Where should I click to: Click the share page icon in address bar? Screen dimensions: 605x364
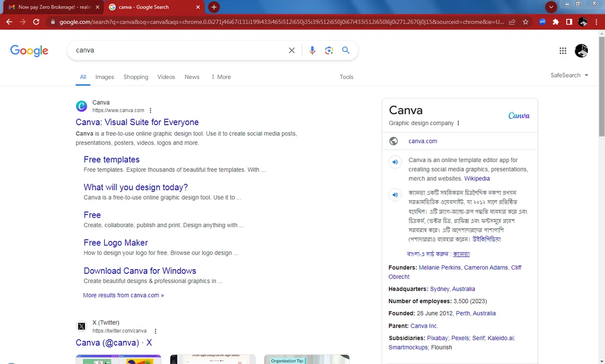click(x=512, y=22)
